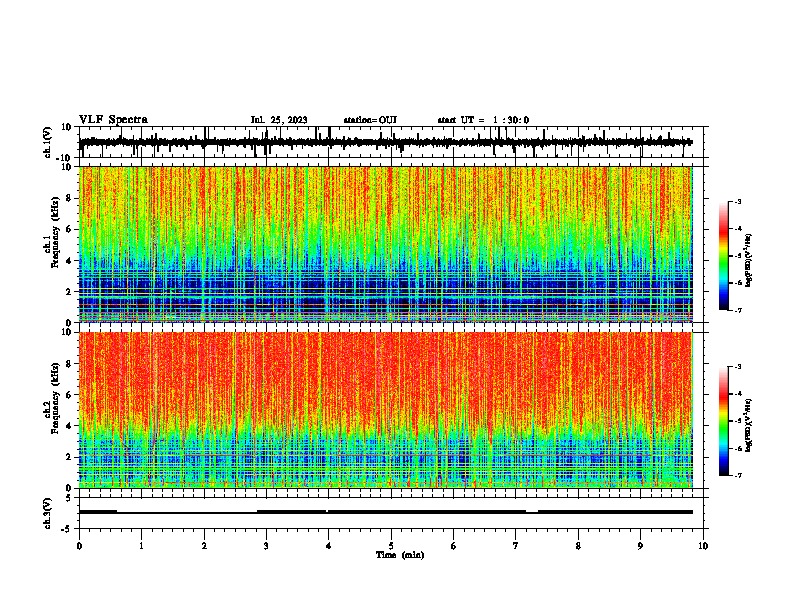Screen dimensions: 792x612
Task: Click the "ch.3(V)" axis label
Action: tap(48, 514)
